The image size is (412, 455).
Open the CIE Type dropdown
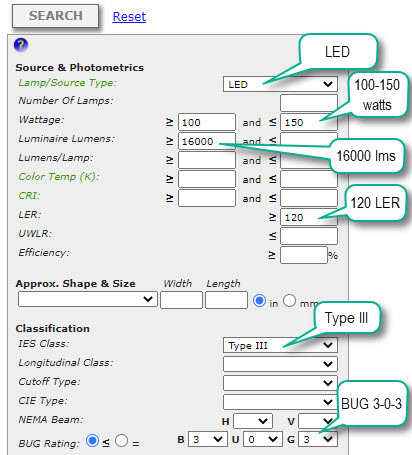(x=280, y=402)
